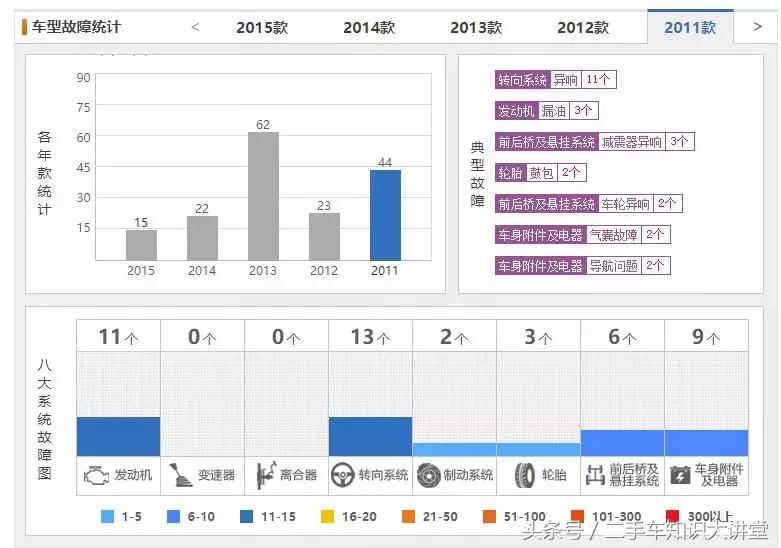Viewport: 781px width, 548px height.
Task: Switch to the 2013款 tab
Action: [x=476, y=27]
